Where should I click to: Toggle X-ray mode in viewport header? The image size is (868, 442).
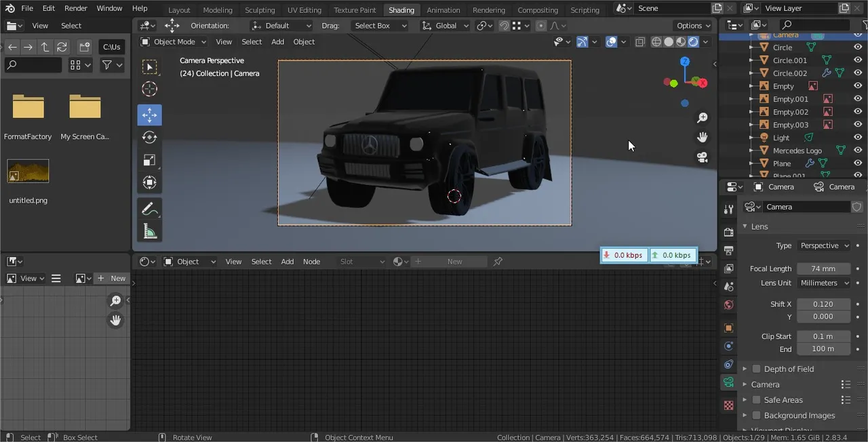click(x=639, y=42)
